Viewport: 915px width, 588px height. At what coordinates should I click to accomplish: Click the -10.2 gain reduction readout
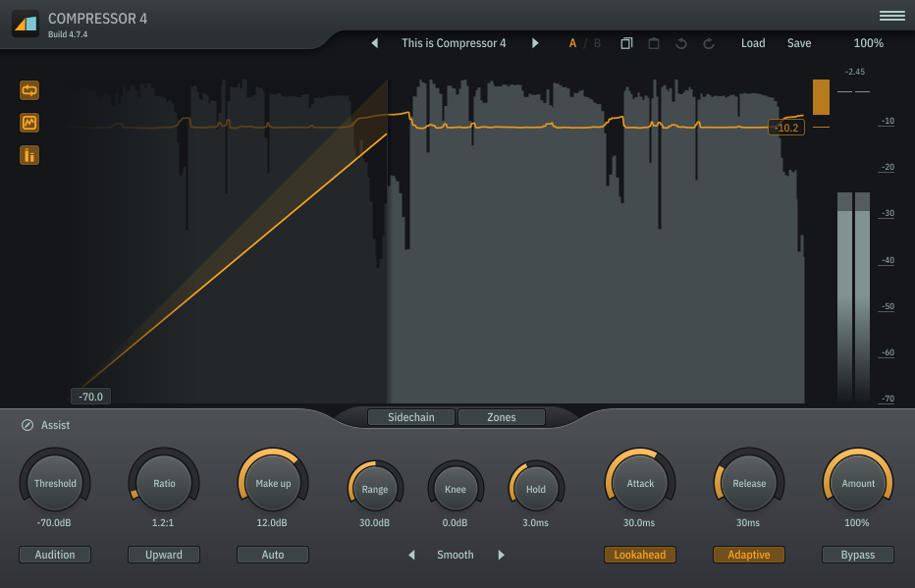tap(786, 128)
